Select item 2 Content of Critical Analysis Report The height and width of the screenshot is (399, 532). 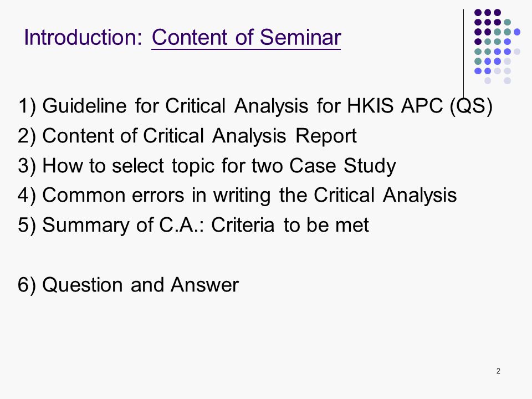pos(187,136)
